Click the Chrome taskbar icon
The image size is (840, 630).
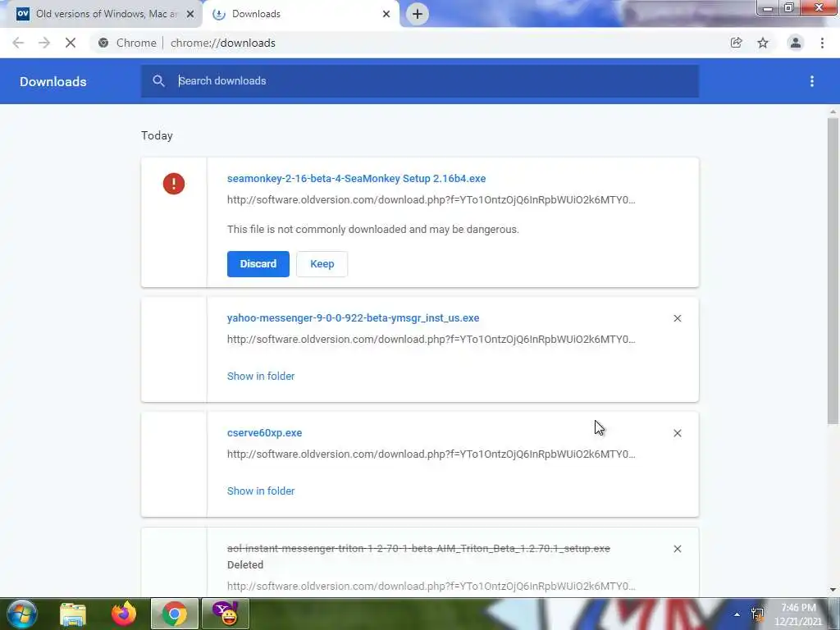[x=175, y=614]
